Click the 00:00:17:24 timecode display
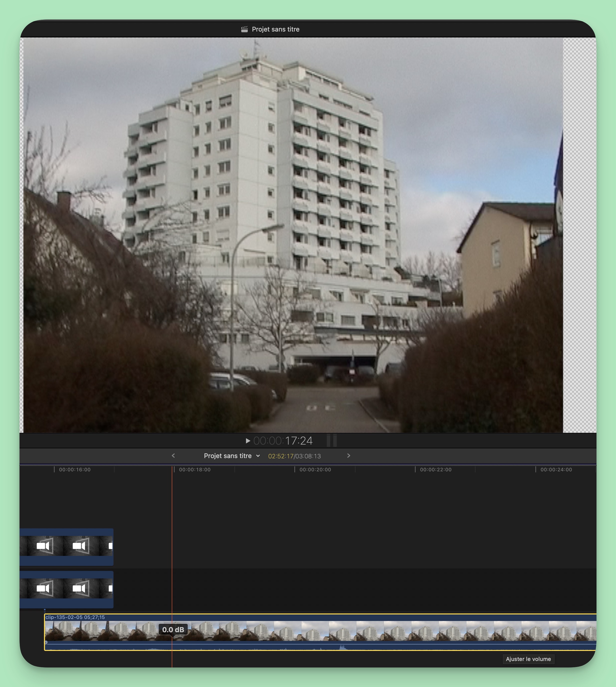The height and width of the screenshot is (687, 616). 283,441
